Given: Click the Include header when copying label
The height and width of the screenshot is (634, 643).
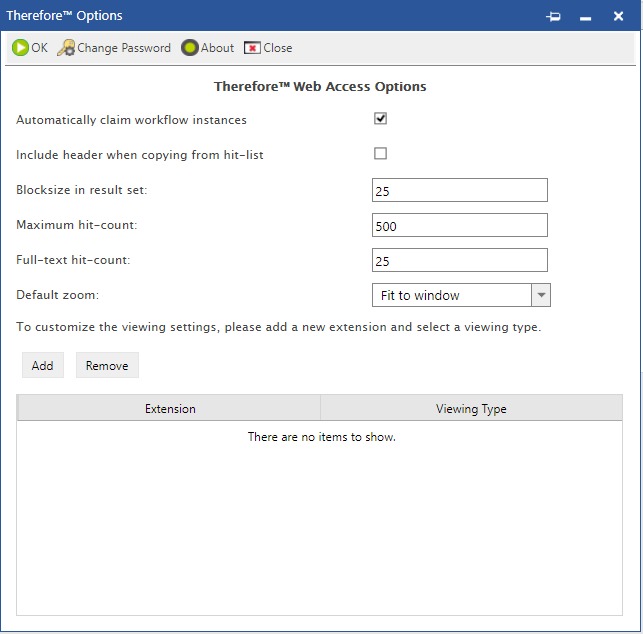Looking at the screenshot, I should (x=139, y=155).
